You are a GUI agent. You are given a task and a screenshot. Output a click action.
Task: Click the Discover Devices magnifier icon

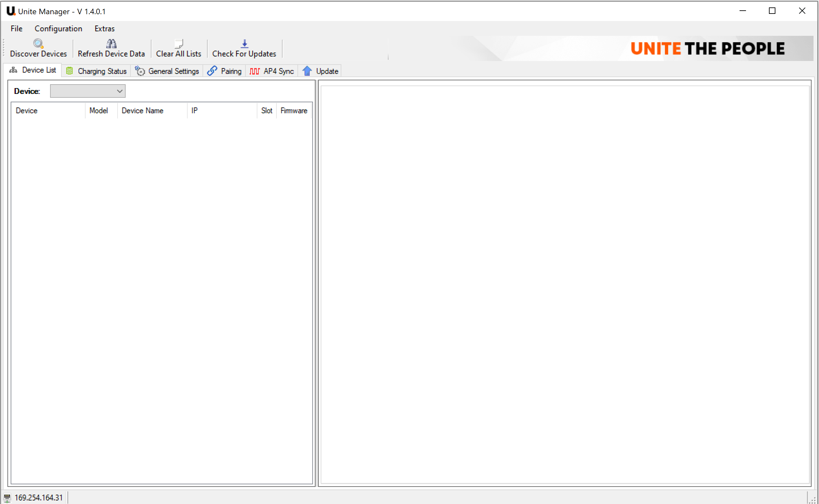pos(38,43)
